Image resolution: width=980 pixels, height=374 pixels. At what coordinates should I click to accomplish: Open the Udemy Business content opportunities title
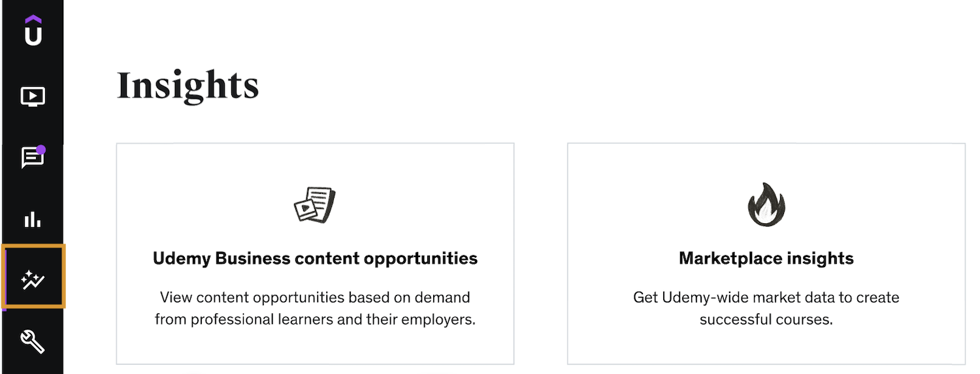pyautogui.click(x=315, y=258)
